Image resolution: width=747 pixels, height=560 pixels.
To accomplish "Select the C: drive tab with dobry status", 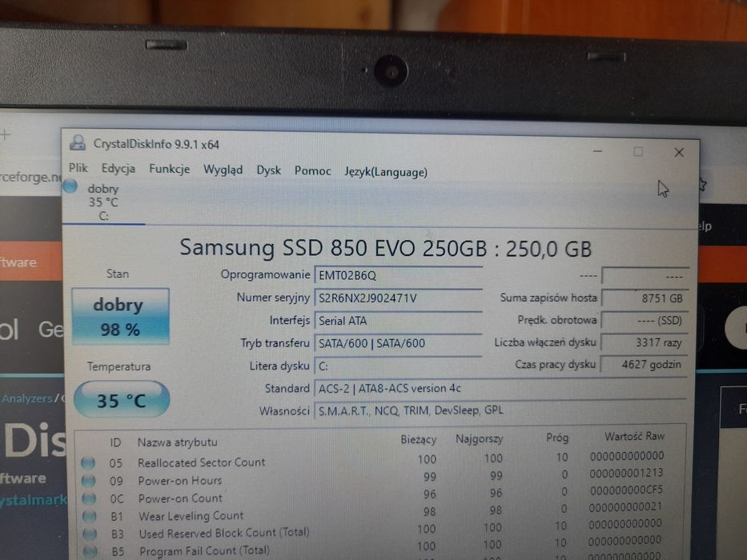I will 103,202.
